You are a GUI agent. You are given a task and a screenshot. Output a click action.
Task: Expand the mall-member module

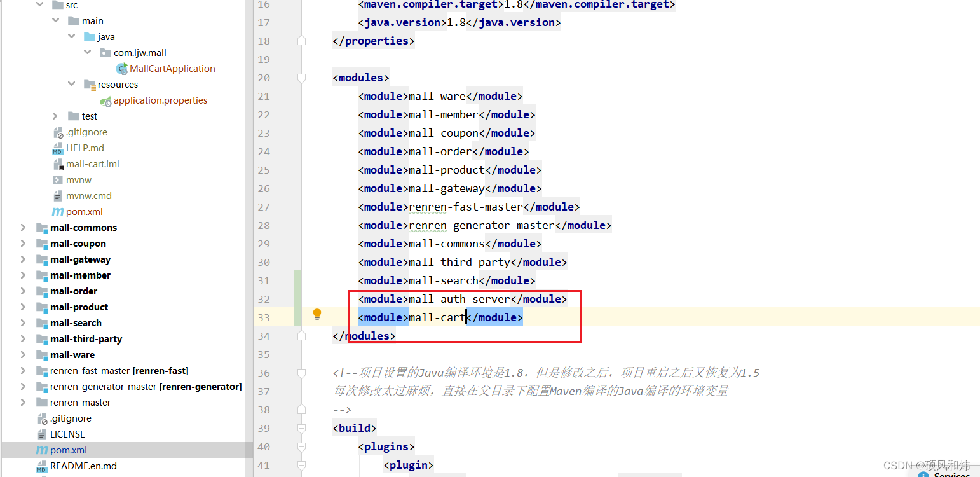tap(24, 275)
